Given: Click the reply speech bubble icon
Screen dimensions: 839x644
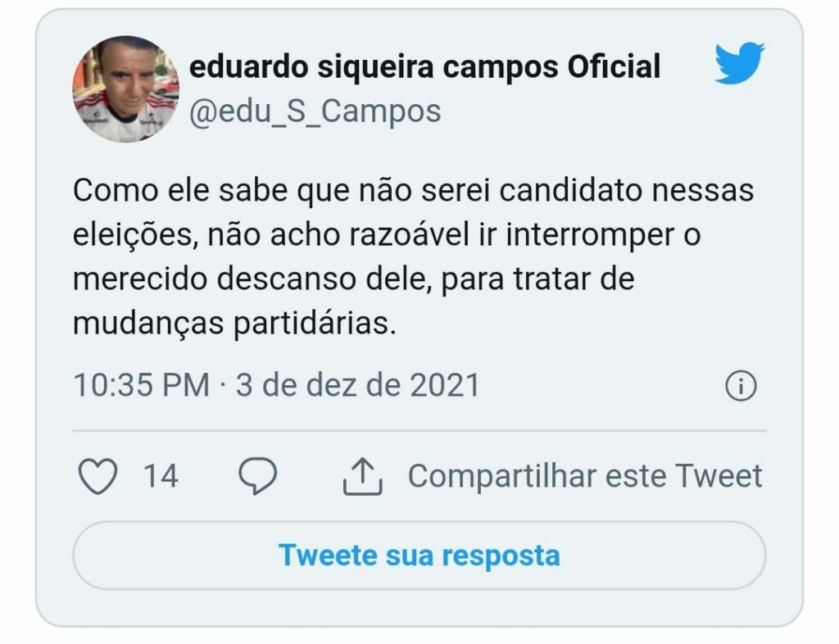Looking at the screenshot, I should [258, 476].
